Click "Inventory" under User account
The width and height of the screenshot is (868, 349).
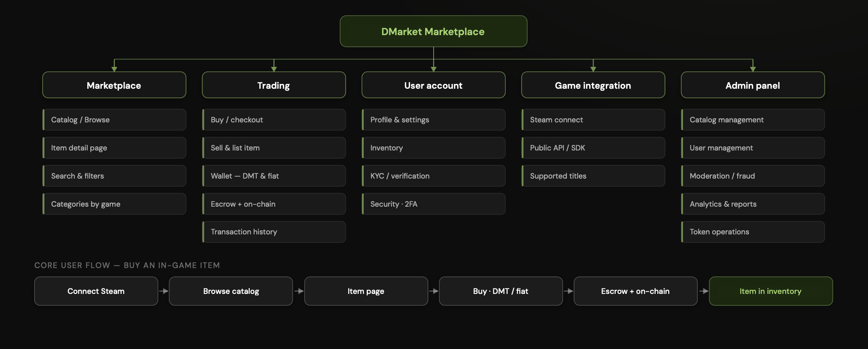click(434, 148)
